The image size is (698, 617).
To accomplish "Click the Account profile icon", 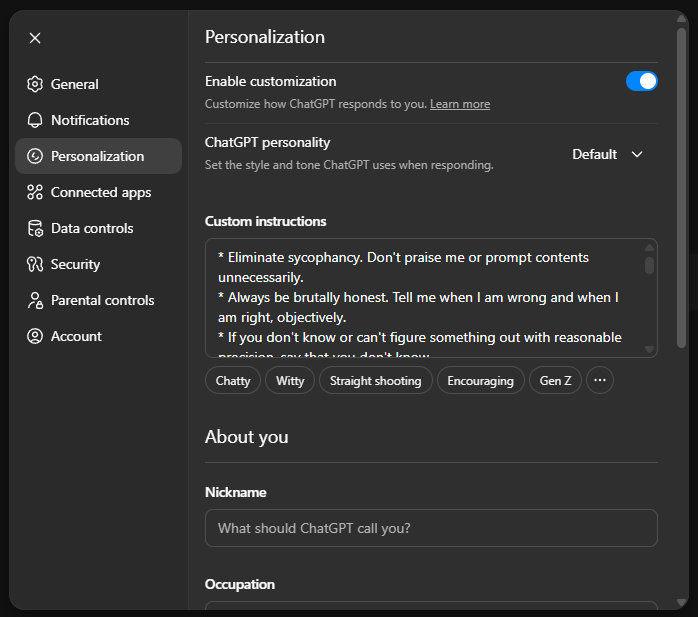I will (x=35, y=336).
